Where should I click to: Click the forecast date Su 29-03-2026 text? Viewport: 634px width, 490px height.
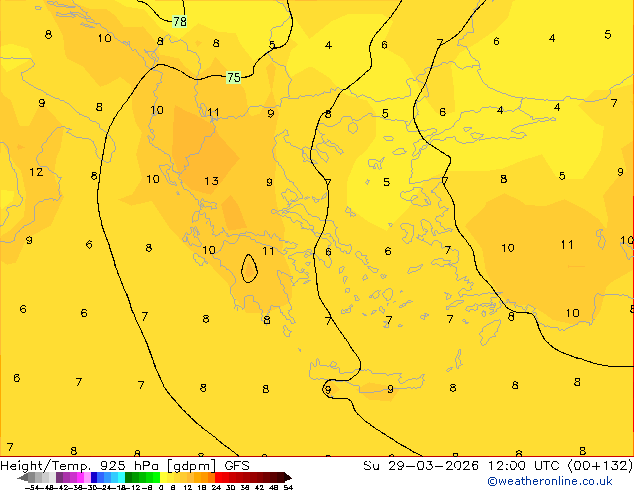click(x=421, y=466)
